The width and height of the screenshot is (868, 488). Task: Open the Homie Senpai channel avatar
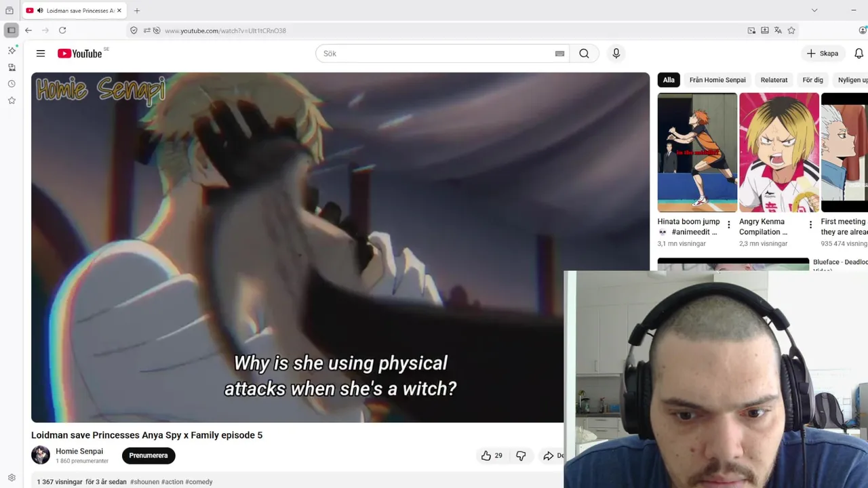click(41, 455)
